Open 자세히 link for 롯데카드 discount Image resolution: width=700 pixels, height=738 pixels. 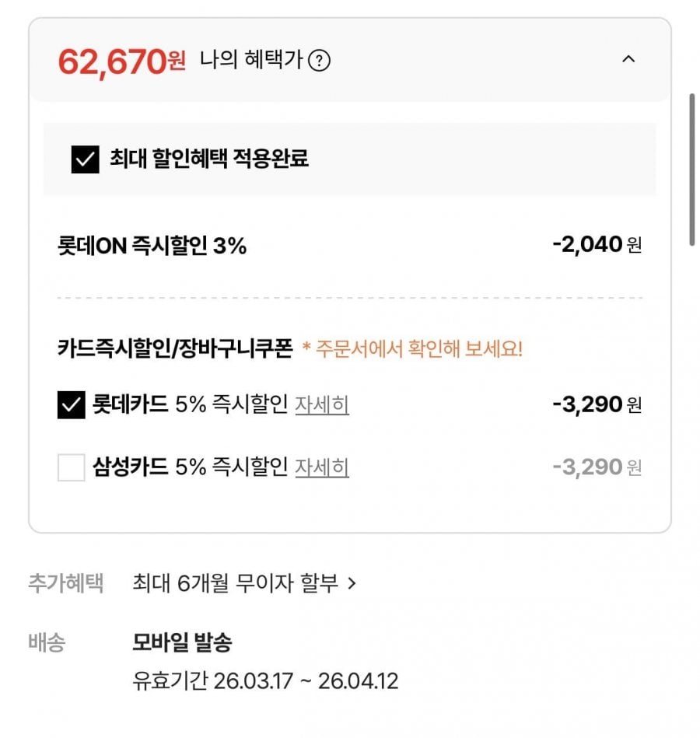322,405
